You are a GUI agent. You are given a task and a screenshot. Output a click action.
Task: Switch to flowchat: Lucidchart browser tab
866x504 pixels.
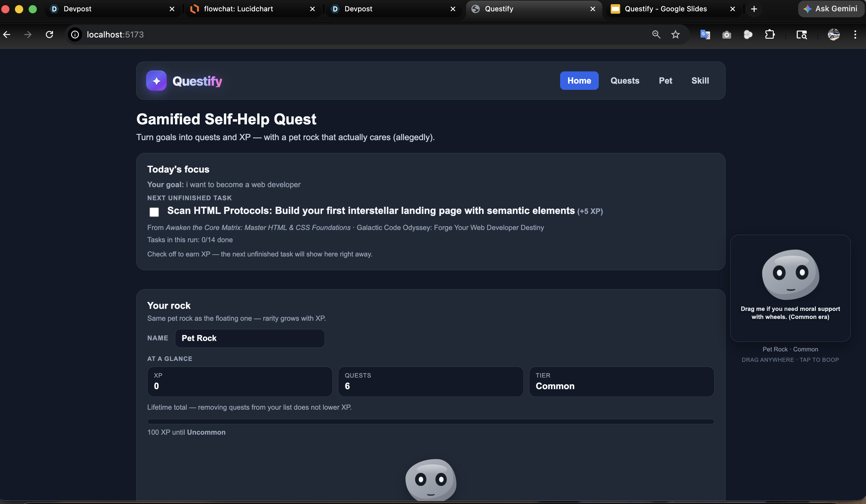point(238,9)
